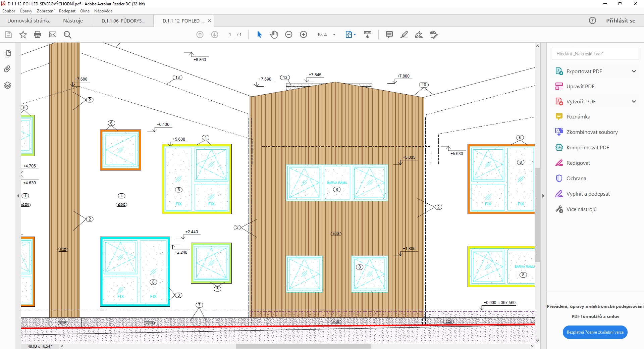Collapse the right tools pane arrow

pos(543,196)
